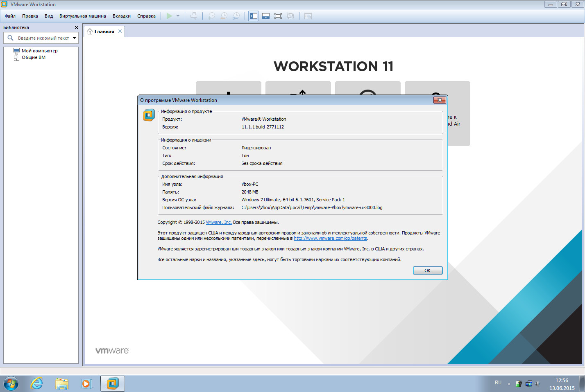Click the full screen mode icon

click(x=278, y=16)
